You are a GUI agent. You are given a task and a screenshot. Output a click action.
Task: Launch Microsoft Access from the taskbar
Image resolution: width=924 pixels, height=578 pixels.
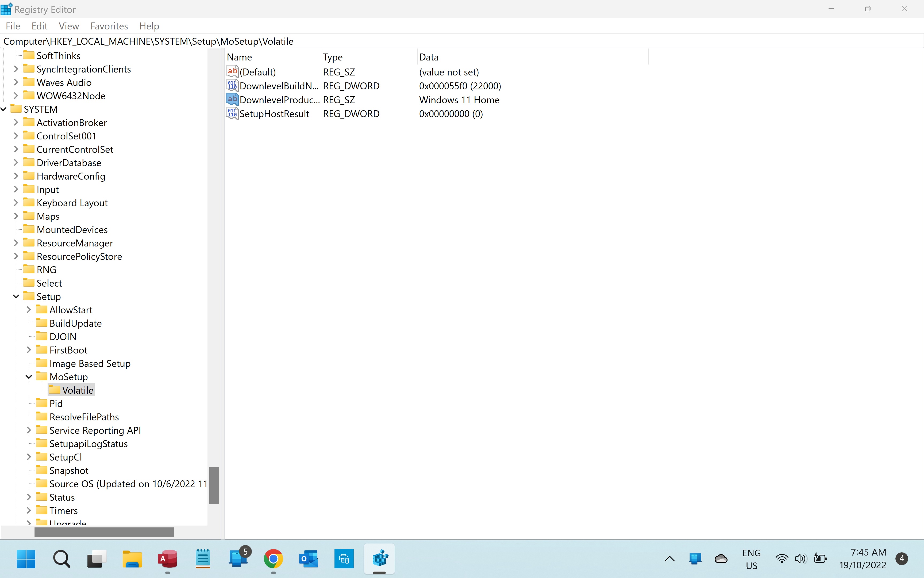[167, 559]
